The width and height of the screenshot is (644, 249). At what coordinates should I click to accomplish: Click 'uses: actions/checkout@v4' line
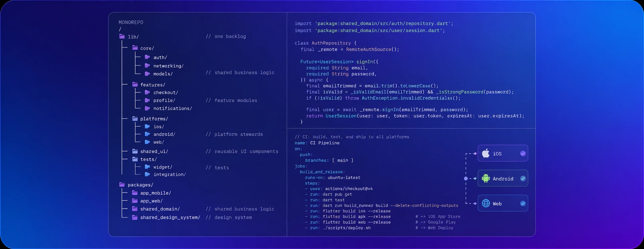339,189
